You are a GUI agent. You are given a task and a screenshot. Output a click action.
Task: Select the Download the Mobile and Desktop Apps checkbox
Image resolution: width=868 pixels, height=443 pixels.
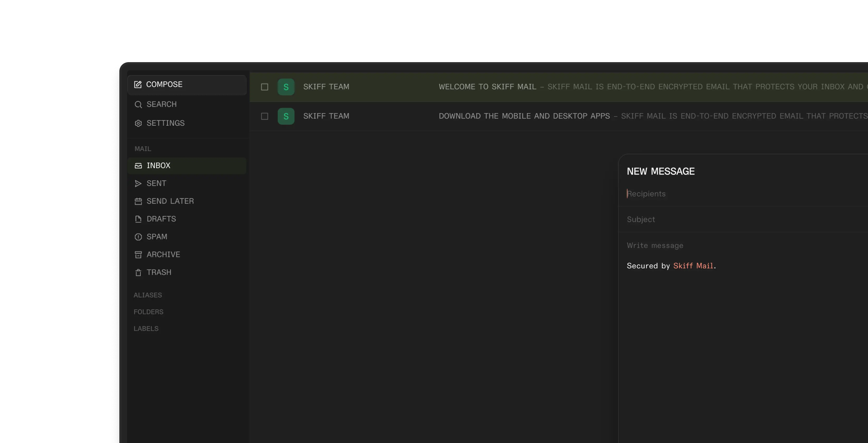[x=265, y=116]
